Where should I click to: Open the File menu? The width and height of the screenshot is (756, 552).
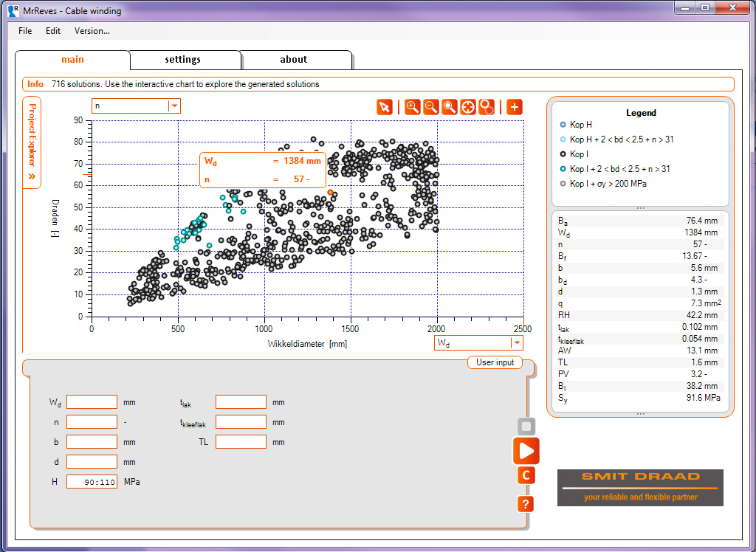[x=25, y=31]
